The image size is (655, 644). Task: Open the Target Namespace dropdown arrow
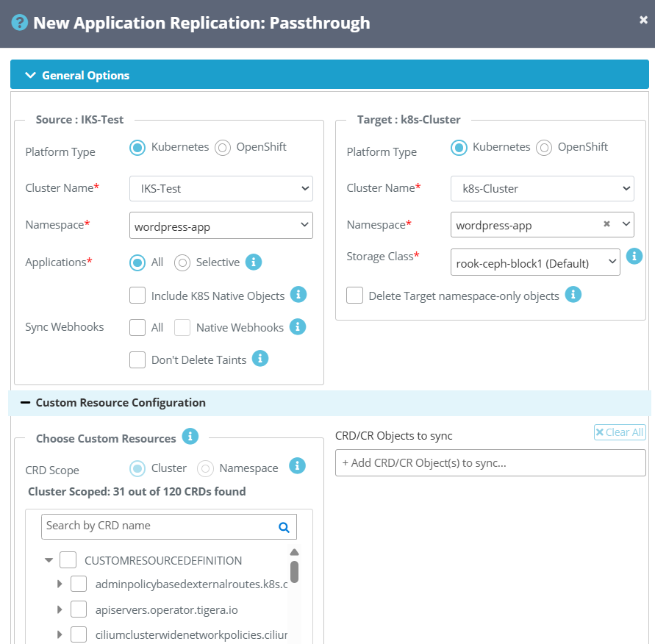click(x=626, y=224)
